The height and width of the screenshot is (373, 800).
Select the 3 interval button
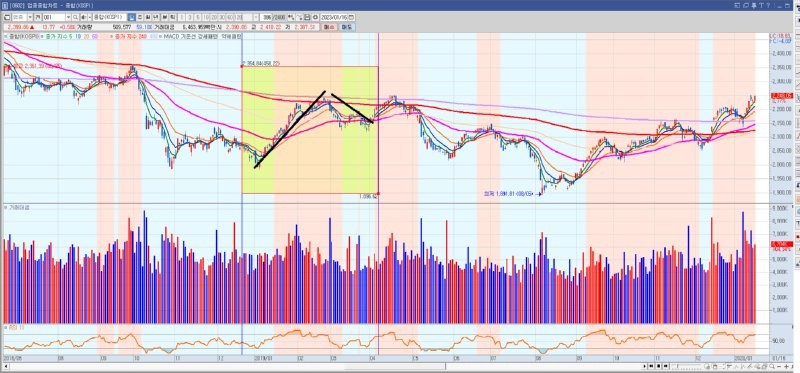click(x=190, y=17)
